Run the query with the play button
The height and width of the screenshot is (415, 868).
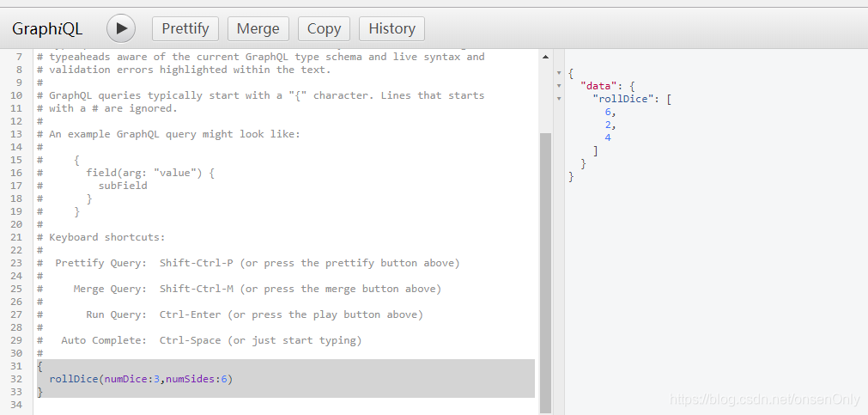(x=121, y=28)
